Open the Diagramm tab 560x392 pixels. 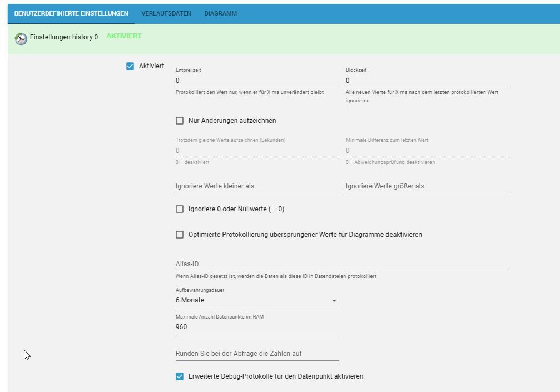point(220,13)
